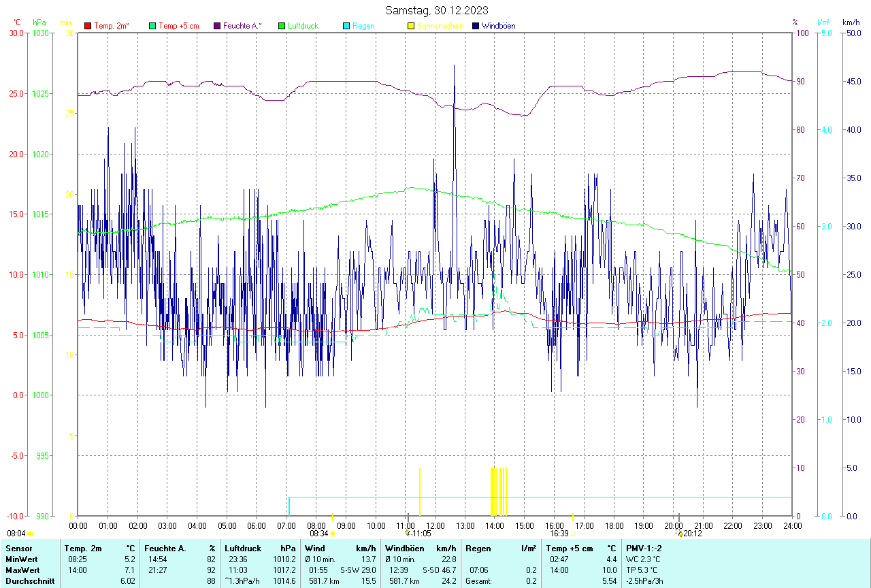Click the °C axis unit label at top left
871x588 pixels.
pyautogui.click(x=17, y=22)
